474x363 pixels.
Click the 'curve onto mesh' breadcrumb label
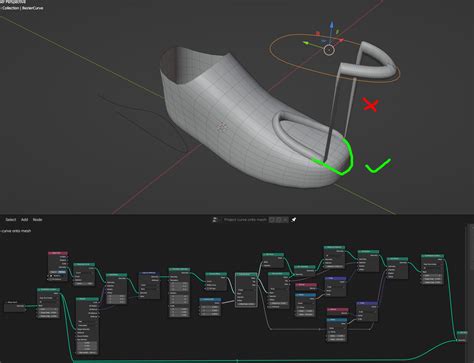16,231
